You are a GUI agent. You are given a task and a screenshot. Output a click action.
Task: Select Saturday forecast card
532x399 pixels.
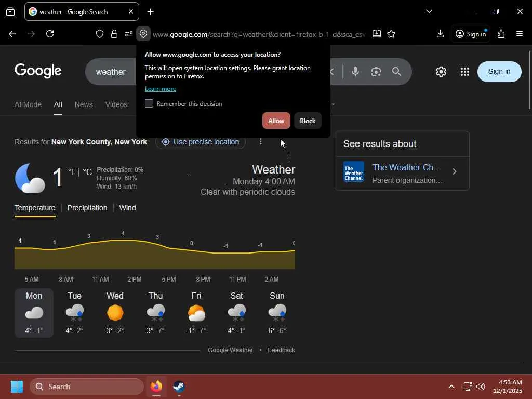(236, 313)
